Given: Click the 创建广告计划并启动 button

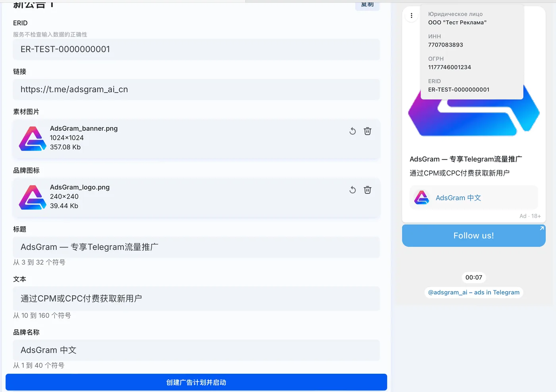Looking at the screenshot, I should tap(196, 382).
